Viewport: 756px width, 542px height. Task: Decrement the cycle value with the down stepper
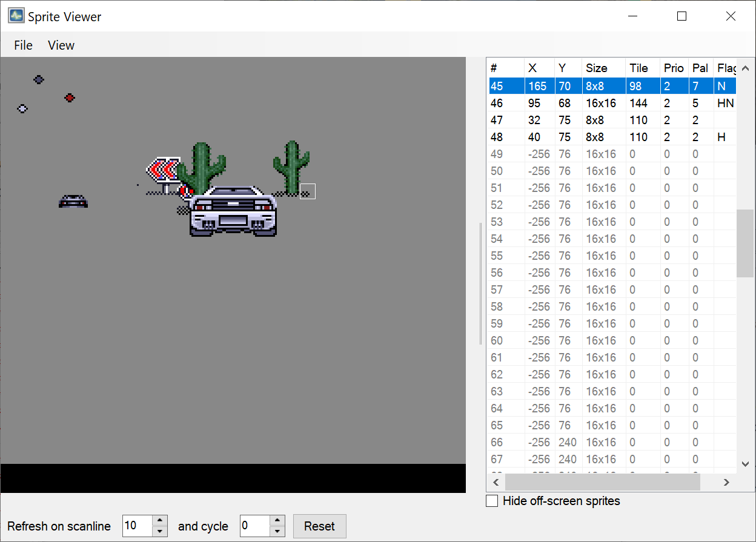277,530
